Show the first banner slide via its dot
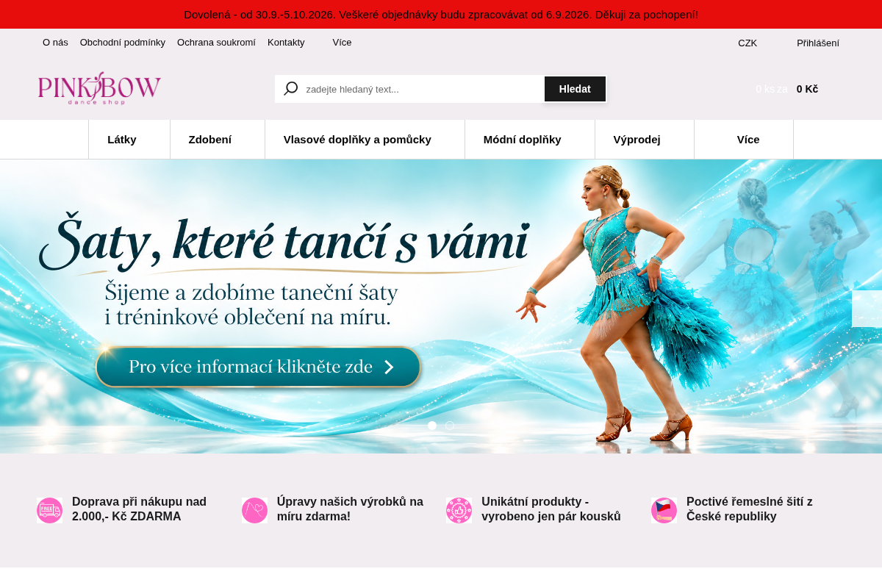The height and width of the screenshot is (588, 882). click(x=432, y=426)
